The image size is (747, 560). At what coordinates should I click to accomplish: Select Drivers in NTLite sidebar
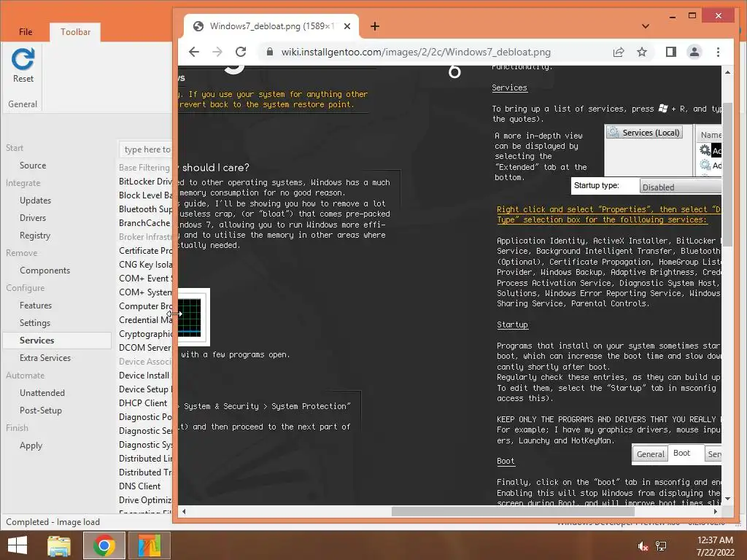[x=33, y=217]
